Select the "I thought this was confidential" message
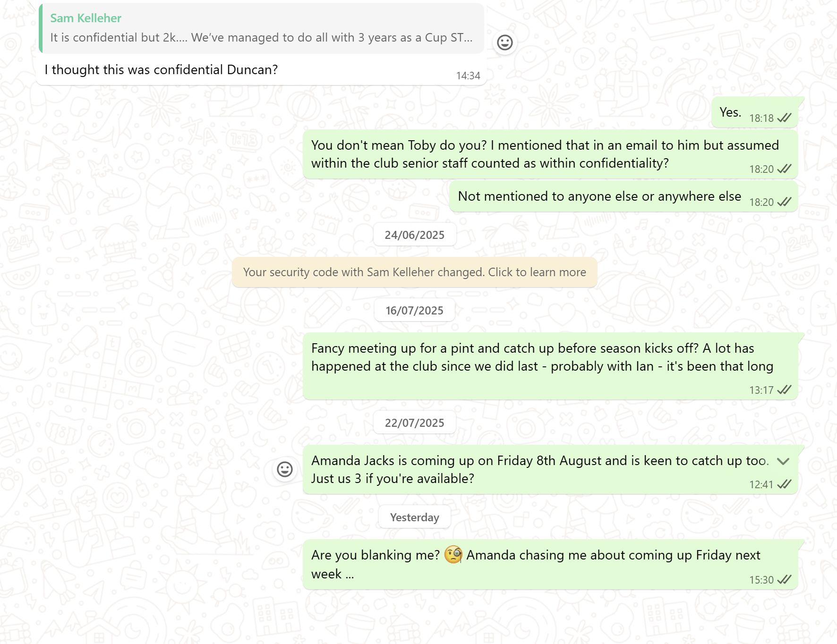The image size is (837, 644). point(161,70)
